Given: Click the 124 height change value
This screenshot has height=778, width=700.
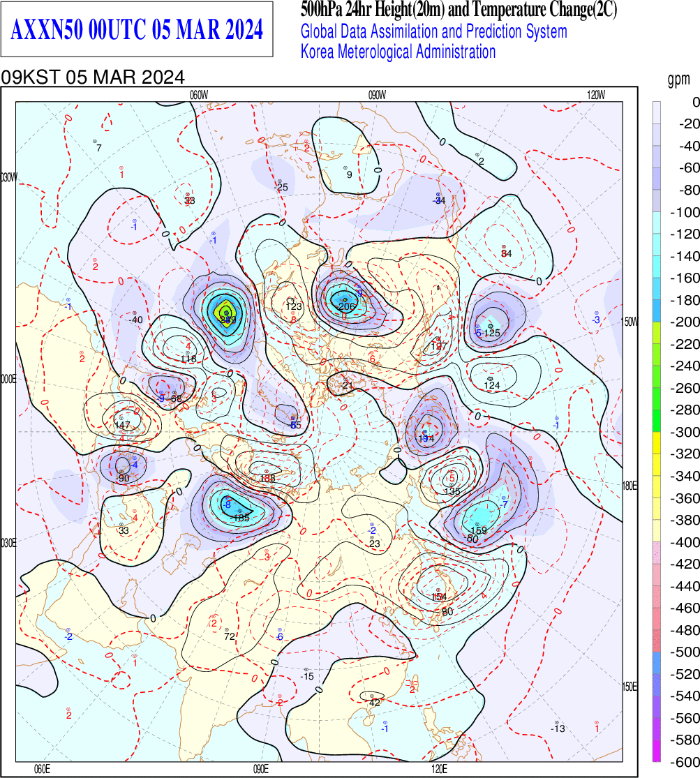Looking at the screenshot, I should [491, 386].
